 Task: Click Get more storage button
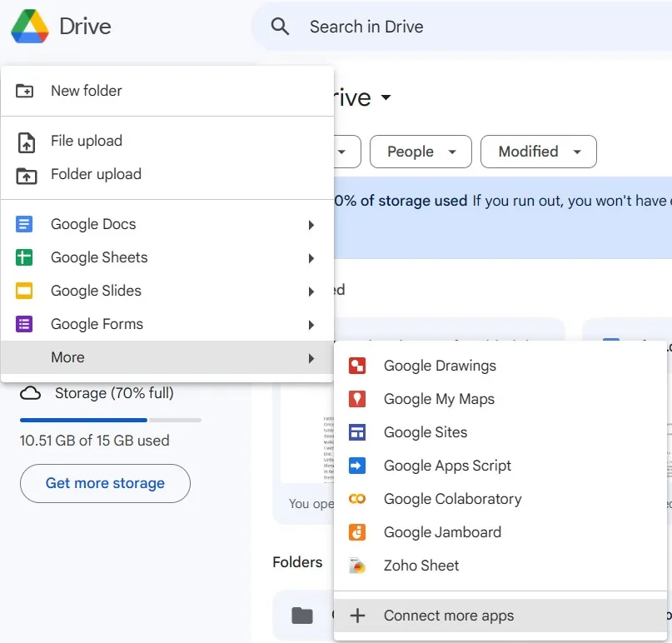point(105,483)
